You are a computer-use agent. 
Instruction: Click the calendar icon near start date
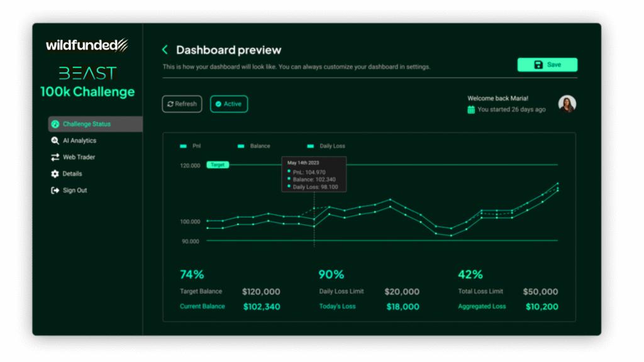[x=471, y=109]
